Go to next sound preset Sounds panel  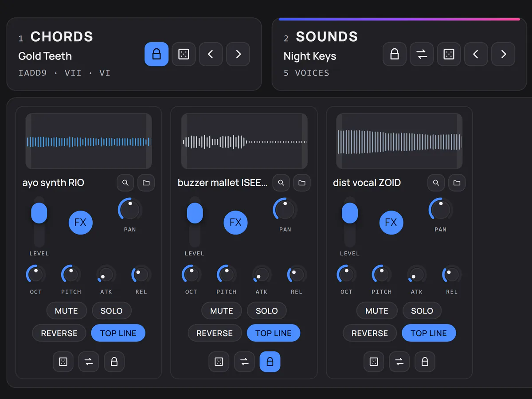pos(503,54)
